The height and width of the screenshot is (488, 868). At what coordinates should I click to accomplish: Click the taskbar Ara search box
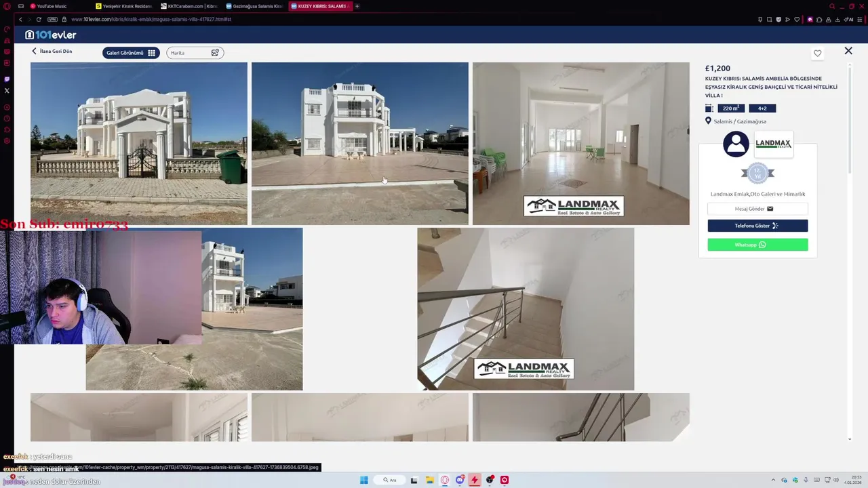click(x=390, y=480)
